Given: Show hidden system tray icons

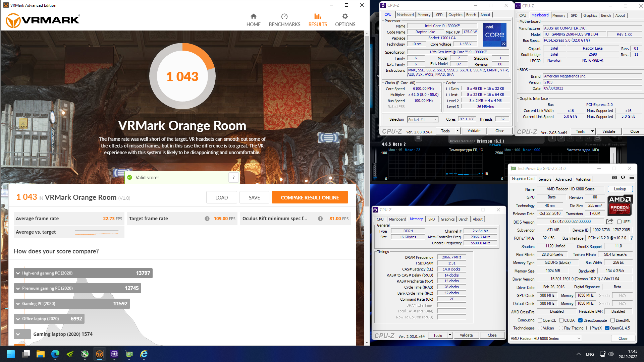Looking at the screenshot, I should 579,354.
